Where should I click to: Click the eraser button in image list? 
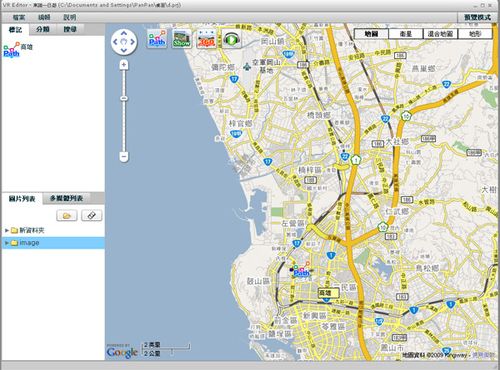click(92, 216)
